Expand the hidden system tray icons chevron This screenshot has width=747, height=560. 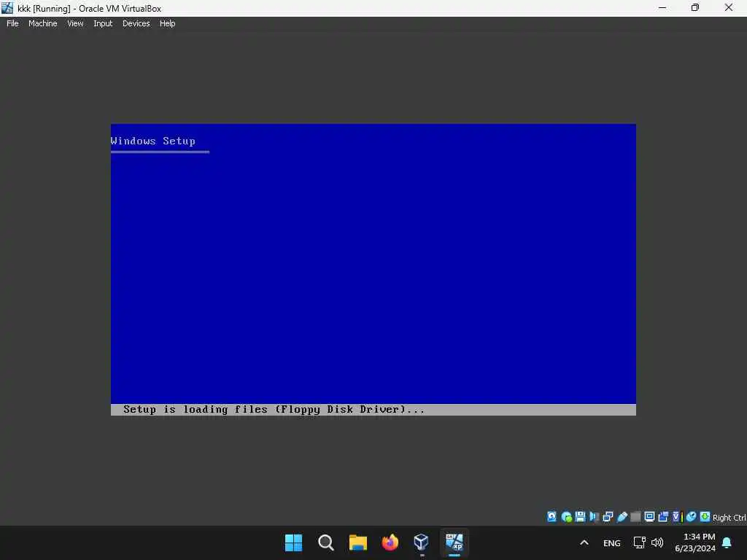(x=584, y=542)
